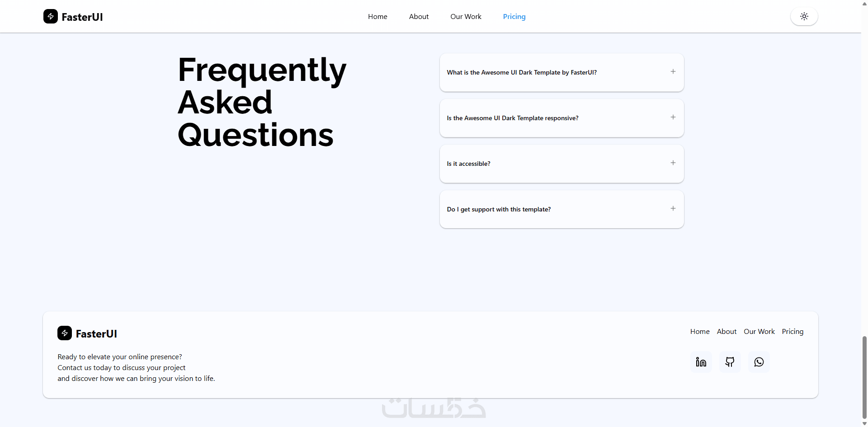868x427 pixels.
Task: Open the WhatsApp social icon
Action: click(x=759, y=362)
